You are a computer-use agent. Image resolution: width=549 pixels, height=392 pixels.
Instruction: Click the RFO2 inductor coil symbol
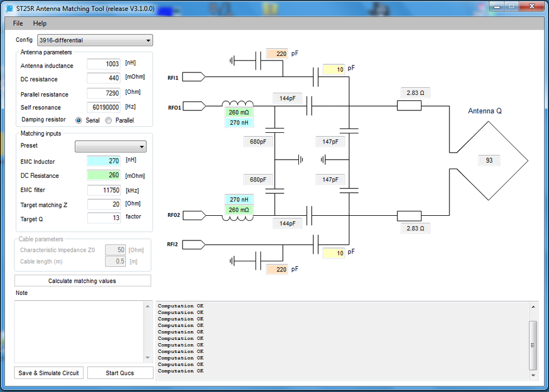238,218
